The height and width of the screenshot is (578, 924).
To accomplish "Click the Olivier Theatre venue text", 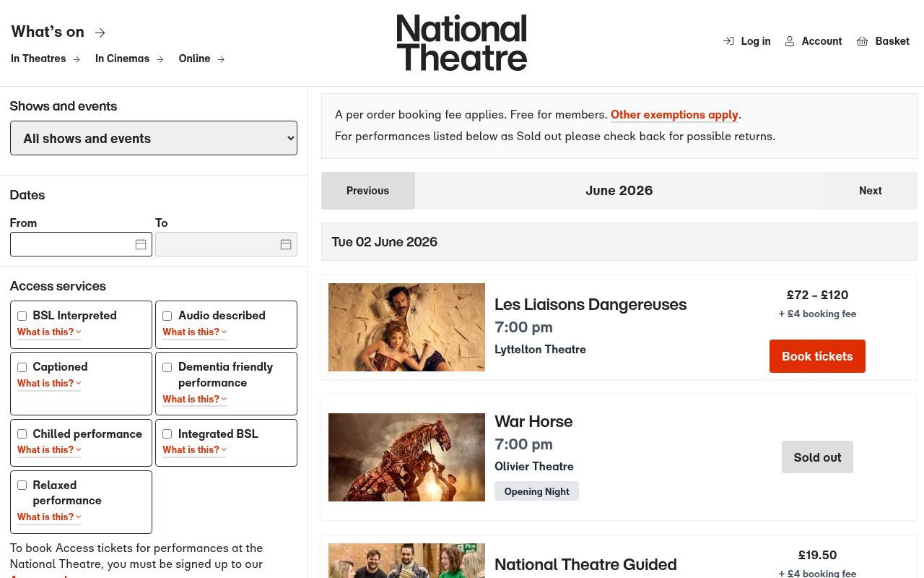I will click(534, 467).
